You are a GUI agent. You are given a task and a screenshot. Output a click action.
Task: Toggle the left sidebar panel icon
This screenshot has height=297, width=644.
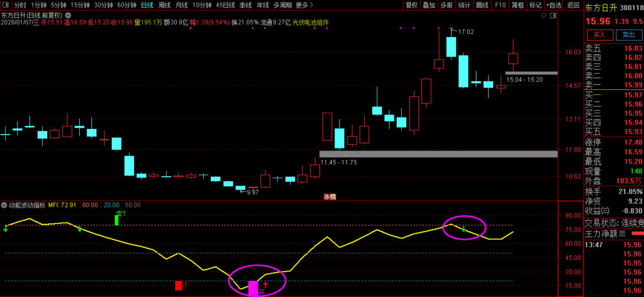click(x=5, y=5)
